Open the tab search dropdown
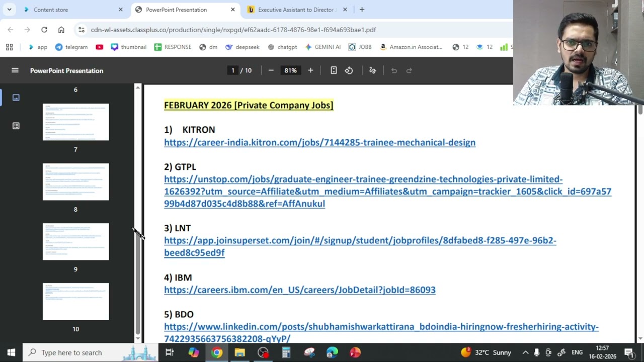This screenshot has height=362, width=644. (x=9, y=10)
